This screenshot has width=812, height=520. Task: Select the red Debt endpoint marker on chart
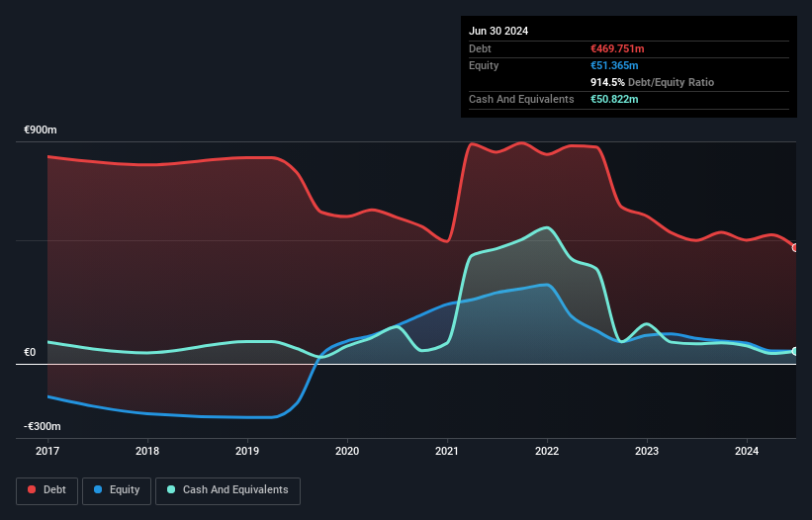(x=795, y=248)
